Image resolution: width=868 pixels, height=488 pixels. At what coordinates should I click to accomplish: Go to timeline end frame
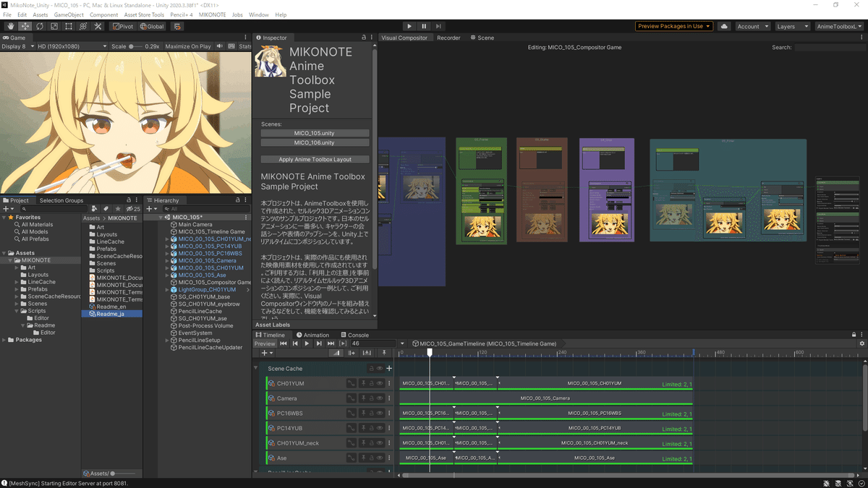click(331, 343)
